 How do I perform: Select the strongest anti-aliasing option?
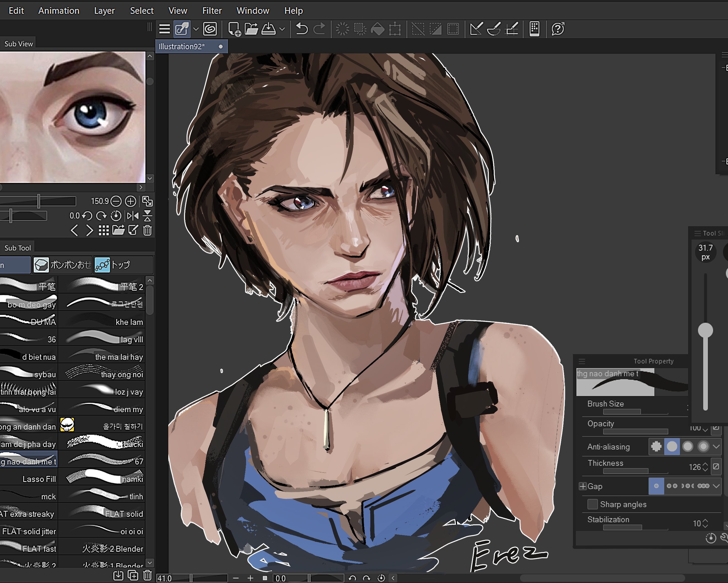703,447
